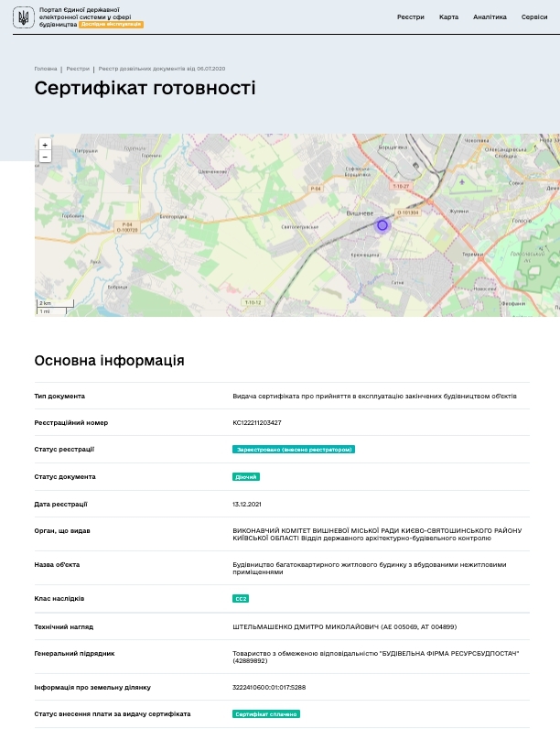The width and height of the screenshot is (560, 729).
Task: Click the Вишневе town label on map
Action: pyautogui.click(x=360, y=213)
